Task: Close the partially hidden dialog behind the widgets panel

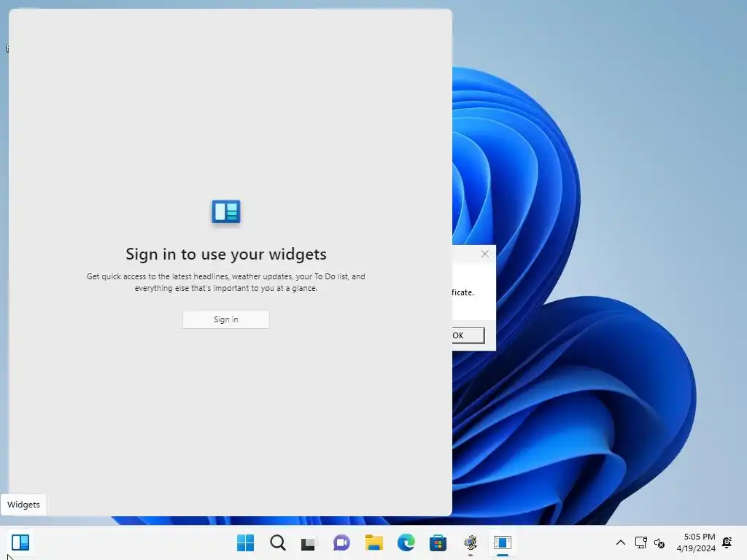Action: (x=485, y=254)
